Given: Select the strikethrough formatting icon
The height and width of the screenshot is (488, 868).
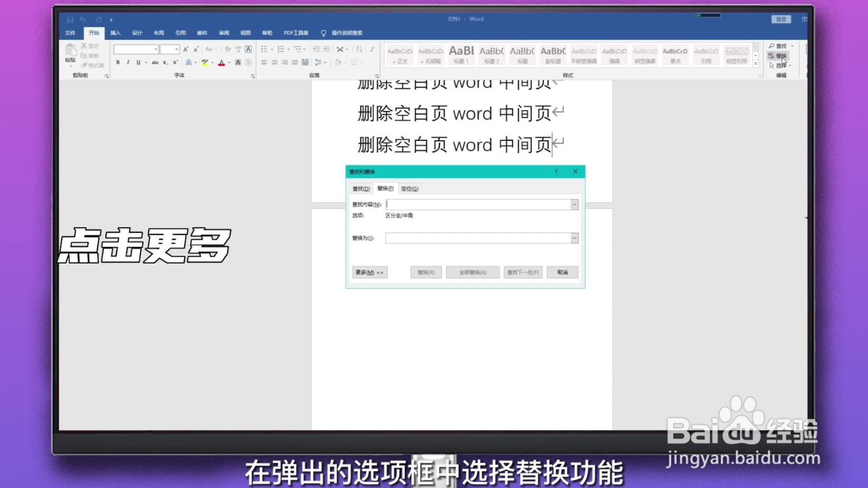Looking at the screenshot, I should coord(156,62).
